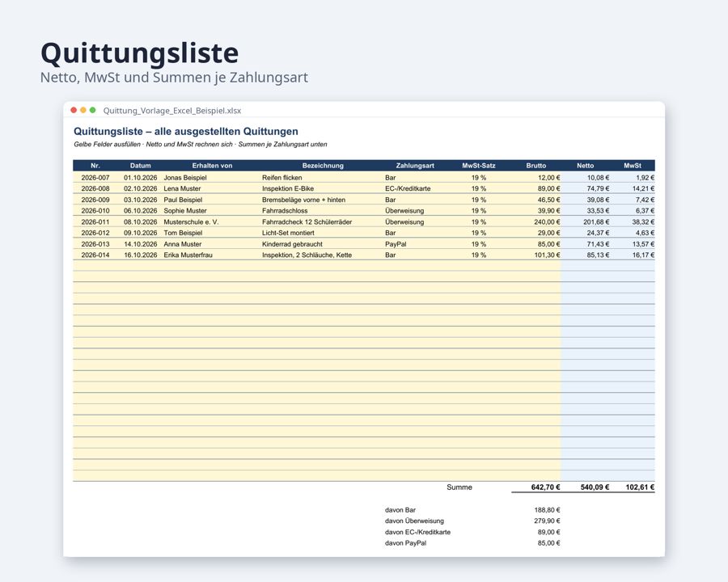Click the 'Bar' payment cell for Jonas Beispiel
This screenshot has width=728, height=582.
[x=390, y=178]
